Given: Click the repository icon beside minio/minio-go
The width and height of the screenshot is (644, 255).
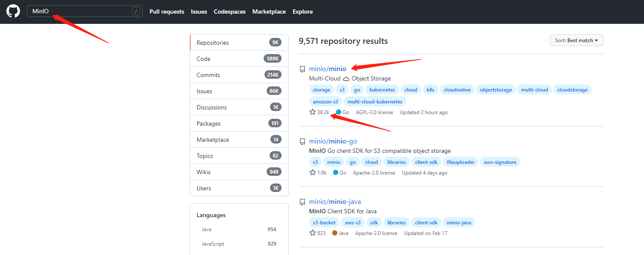Looking at the screenshot, I should point(302,141).
